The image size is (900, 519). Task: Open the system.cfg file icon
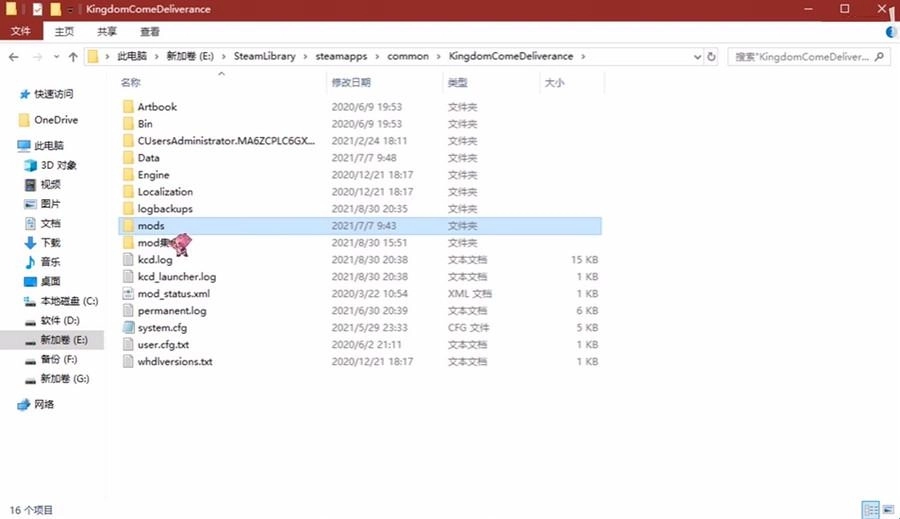point(128,327)
